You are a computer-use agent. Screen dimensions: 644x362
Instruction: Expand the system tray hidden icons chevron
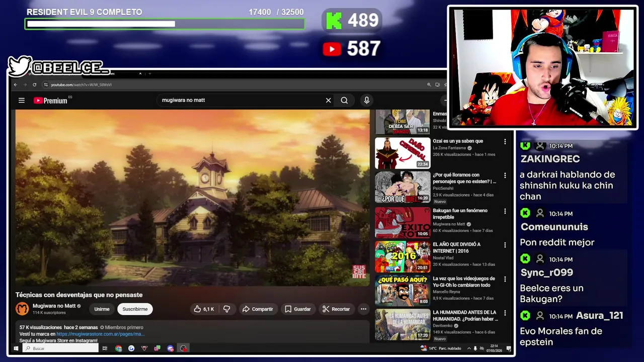tap(469, 348)
